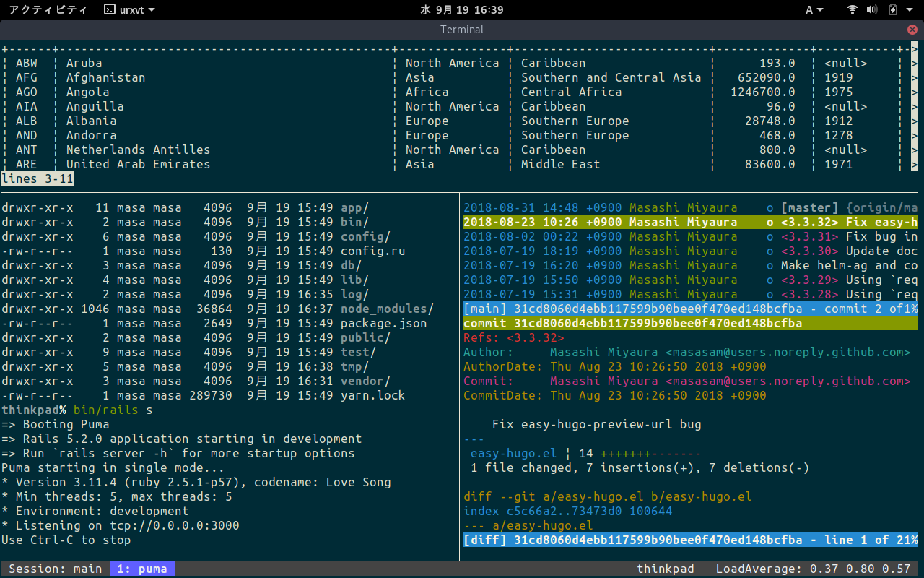Open the input method A indicator
This screenshot has height=578, width=924.
[x=814, y=10]
